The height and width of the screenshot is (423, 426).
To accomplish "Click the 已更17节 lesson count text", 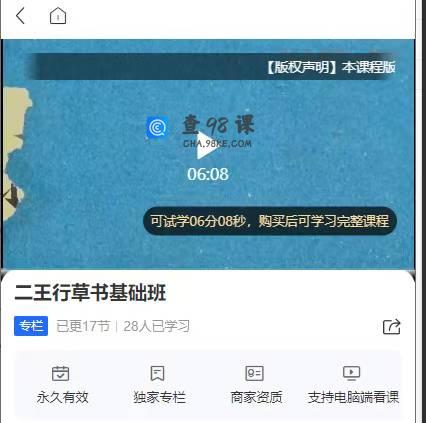I will (x=83, y=326).
